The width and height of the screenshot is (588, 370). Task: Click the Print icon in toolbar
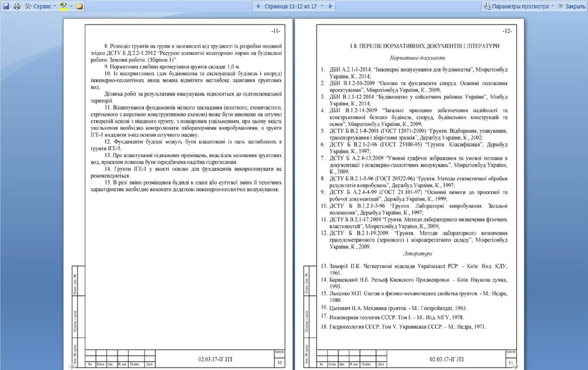coord(16,6)
